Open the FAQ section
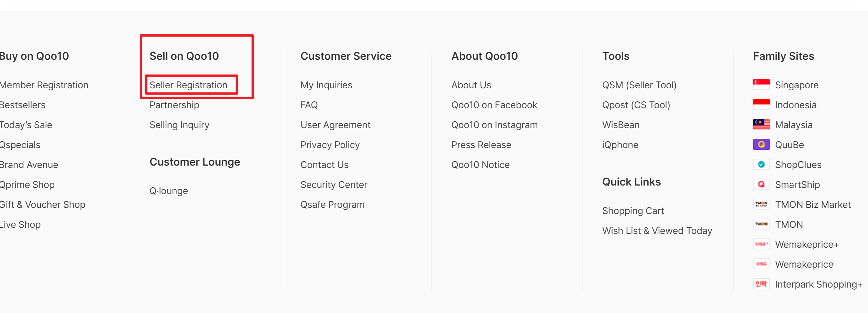This screenshot has height=313, width=868. tap(308, 105)
